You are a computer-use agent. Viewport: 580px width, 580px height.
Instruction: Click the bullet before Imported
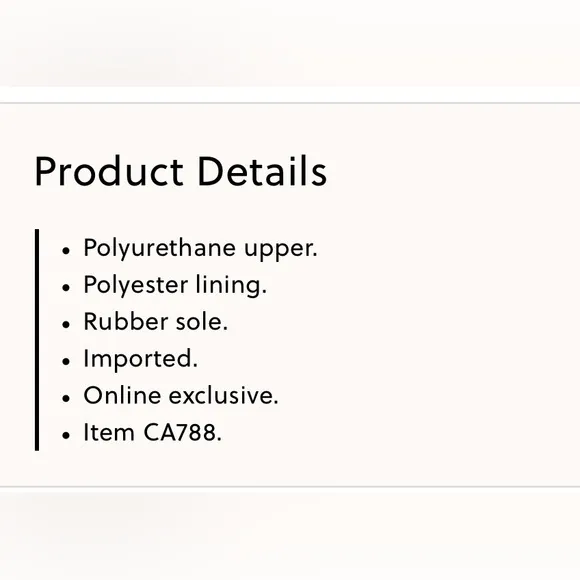click(66, 361)
